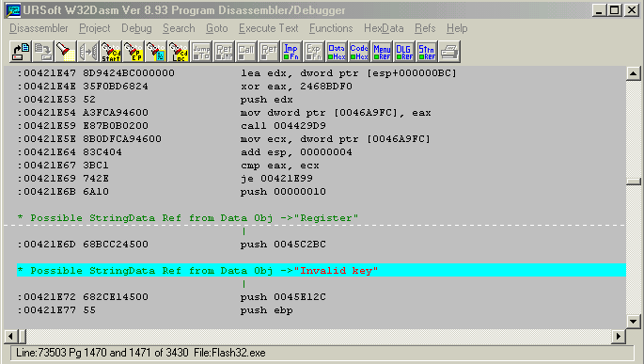This screenshot has height=364, width=644.
Task: Click the horizontal scrollbar left arrow
Action: pyautogui.click(x=10, y=337)
